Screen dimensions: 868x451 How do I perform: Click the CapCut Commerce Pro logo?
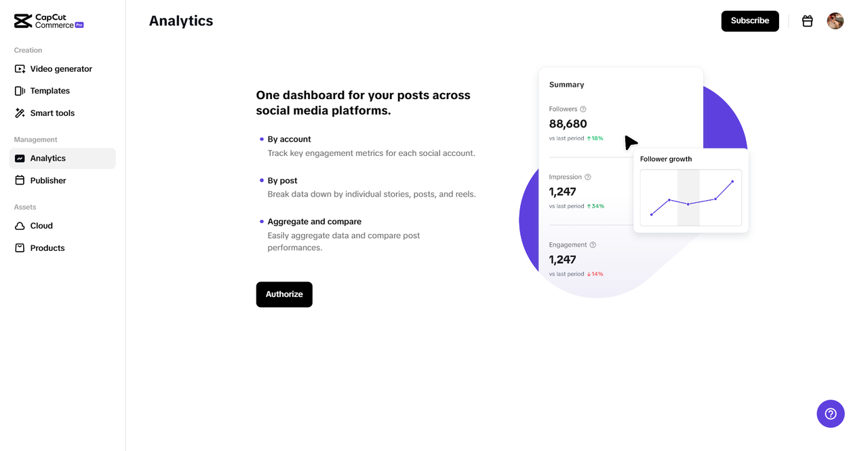coord(49,21)
